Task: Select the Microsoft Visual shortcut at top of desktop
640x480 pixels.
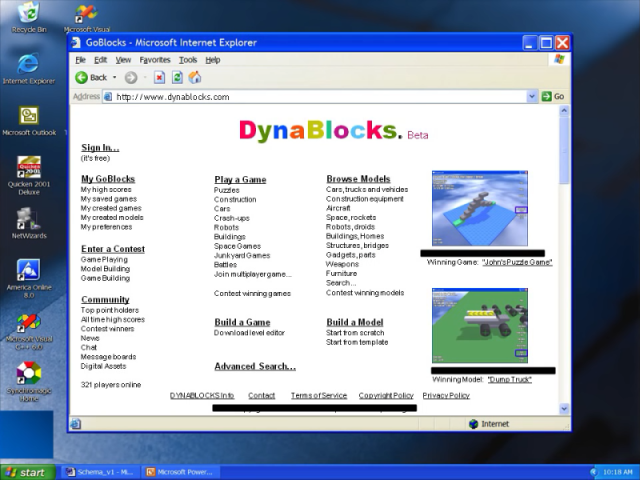Action: 87,18
